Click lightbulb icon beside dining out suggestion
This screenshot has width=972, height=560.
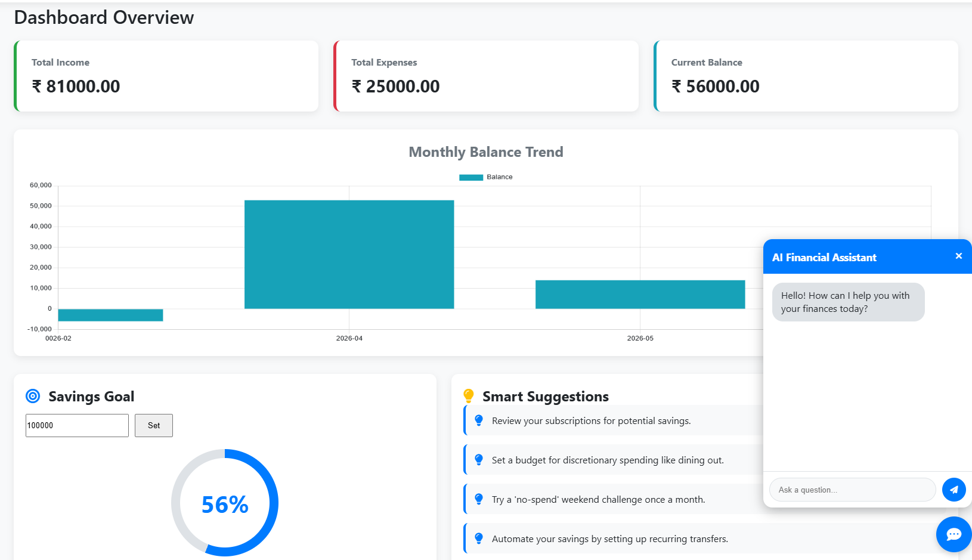pos(479,460)
